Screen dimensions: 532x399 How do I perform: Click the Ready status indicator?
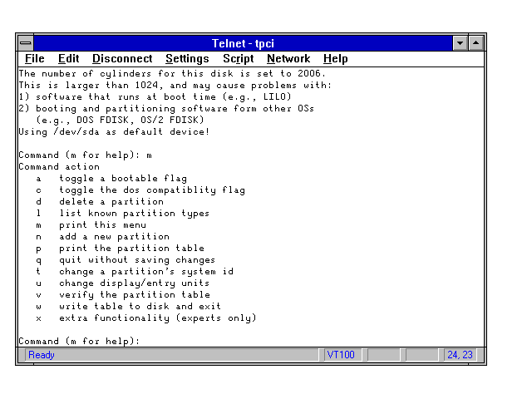click(x=42, y=355)
